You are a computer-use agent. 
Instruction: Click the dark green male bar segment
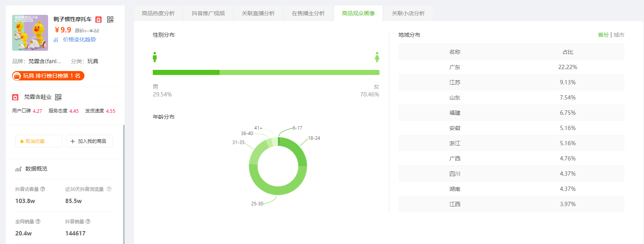186,72
